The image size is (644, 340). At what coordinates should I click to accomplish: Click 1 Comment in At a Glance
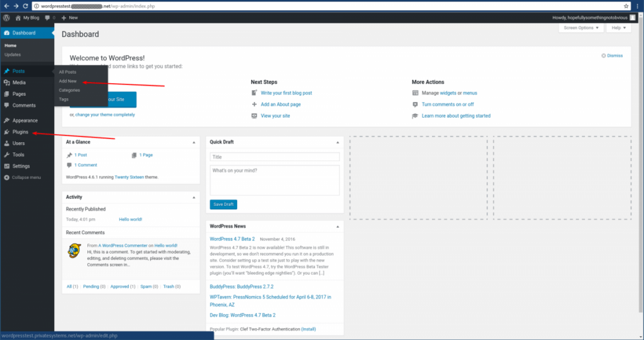click(x=86, y=165)
